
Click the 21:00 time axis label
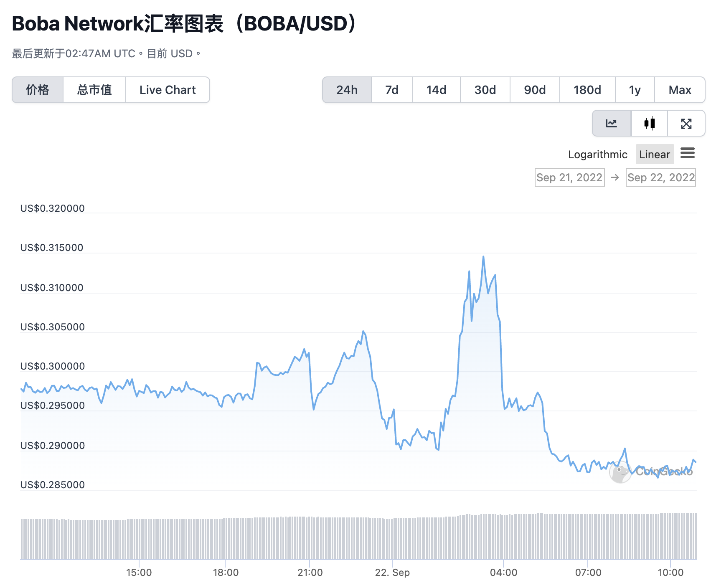point(310,572)
